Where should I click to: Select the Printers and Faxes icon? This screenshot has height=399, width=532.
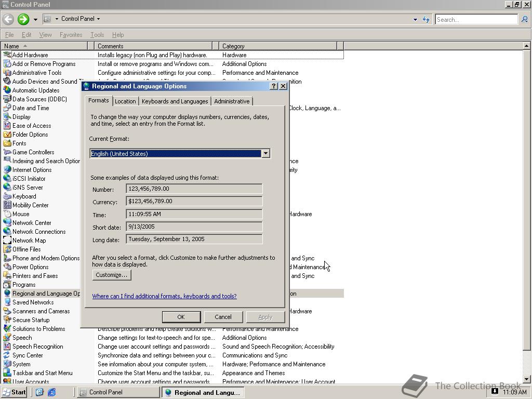pos(7,275)
